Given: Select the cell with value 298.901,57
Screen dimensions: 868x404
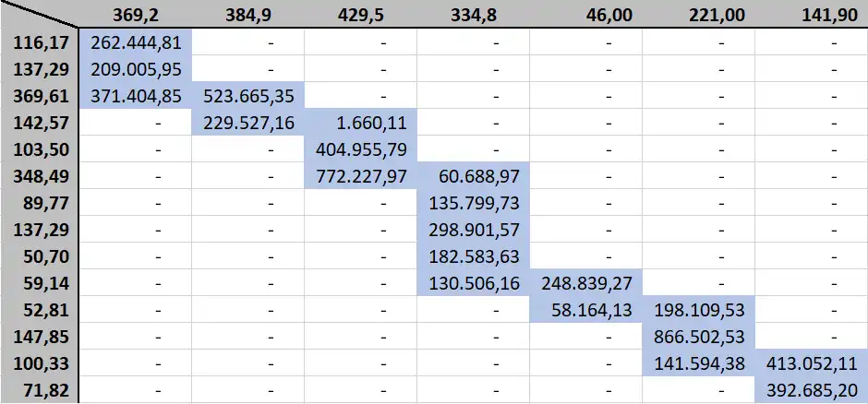Looking at the screenshot, I should (474, 229).
